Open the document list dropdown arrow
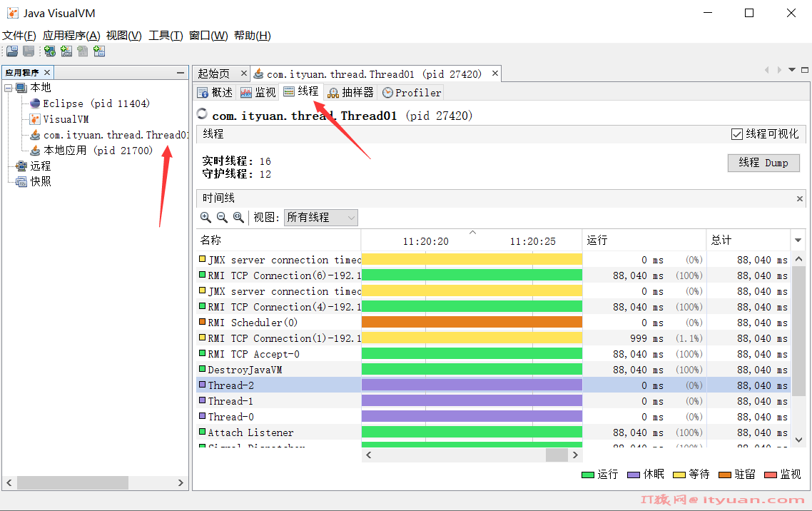The height and width of the screenshot is (511, 812). click(792, 70)
